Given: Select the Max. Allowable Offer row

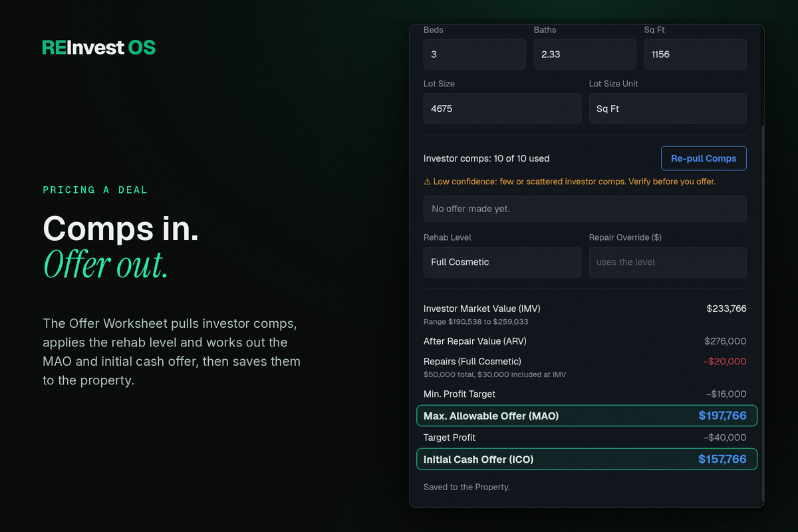Looking at the screenshot, I should [587, 416].
